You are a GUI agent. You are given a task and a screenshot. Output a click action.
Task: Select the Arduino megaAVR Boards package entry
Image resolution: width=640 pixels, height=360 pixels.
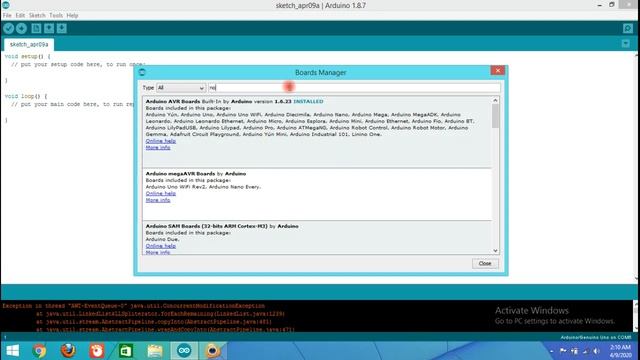317,194
